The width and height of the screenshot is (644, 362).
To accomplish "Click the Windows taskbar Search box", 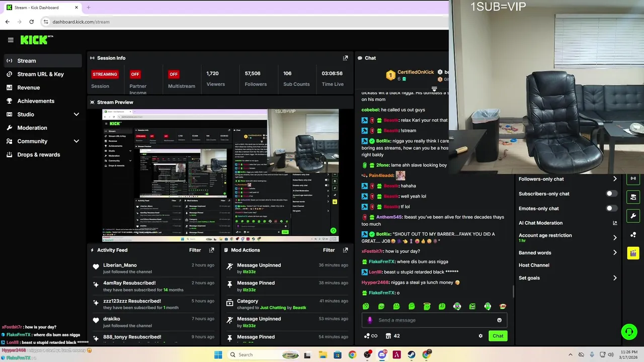I will coord(263,354).
